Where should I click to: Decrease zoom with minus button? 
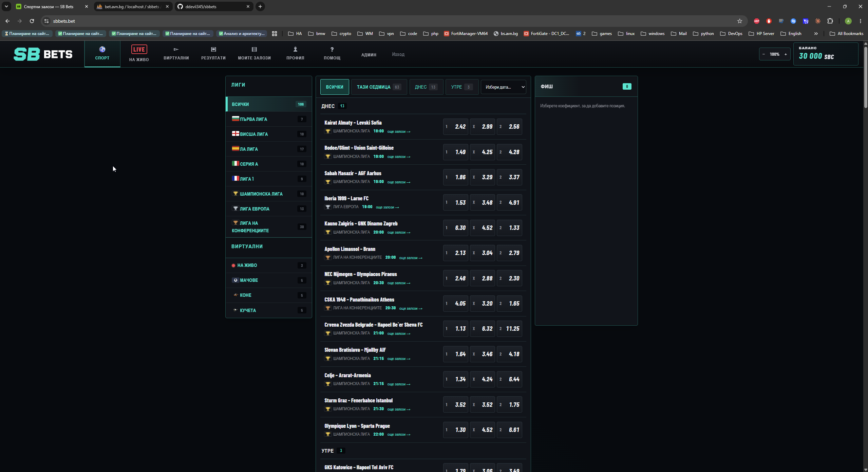click(764, 54)
